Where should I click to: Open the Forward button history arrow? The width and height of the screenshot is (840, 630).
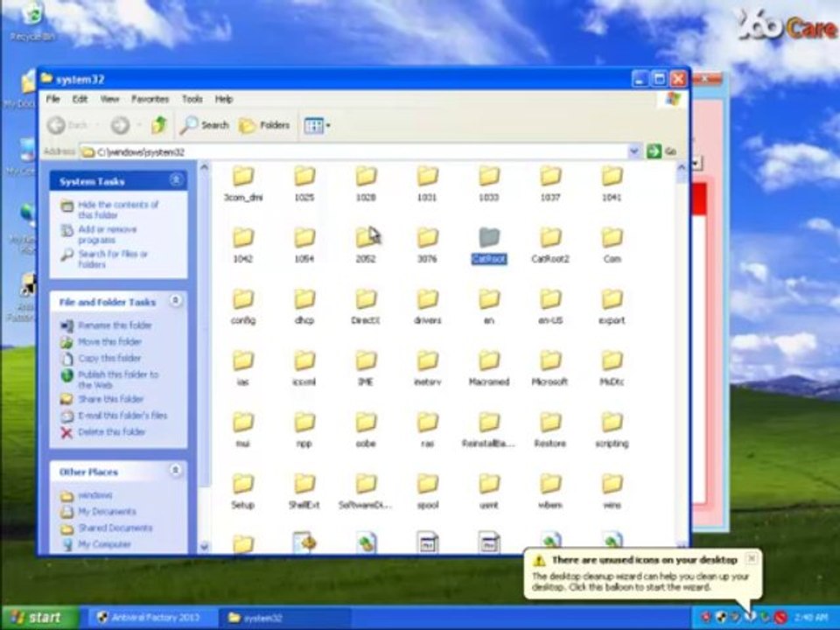[139, 125]
